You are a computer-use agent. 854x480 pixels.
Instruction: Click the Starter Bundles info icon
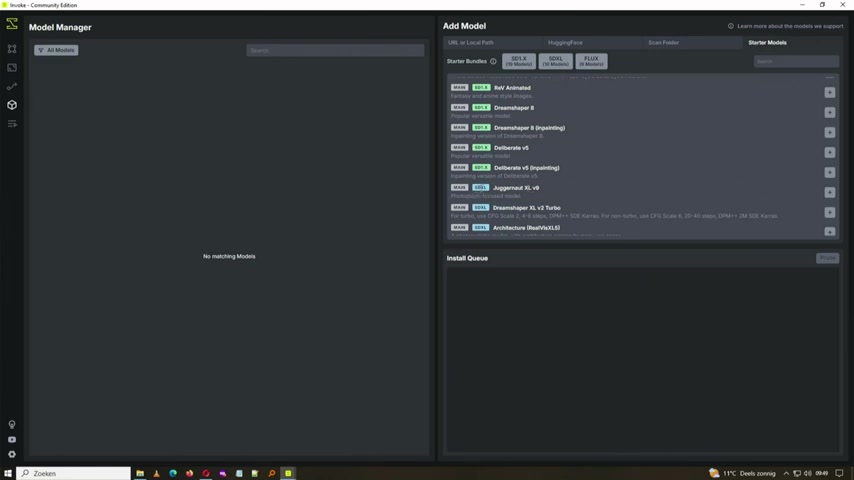[x=493, y=62]
